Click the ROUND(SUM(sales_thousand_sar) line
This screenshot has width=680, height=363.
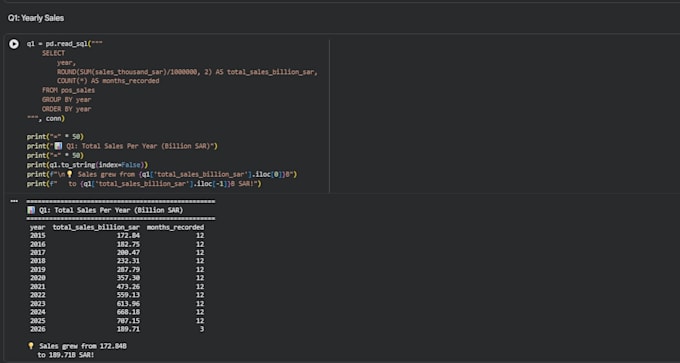click(187, 72)
